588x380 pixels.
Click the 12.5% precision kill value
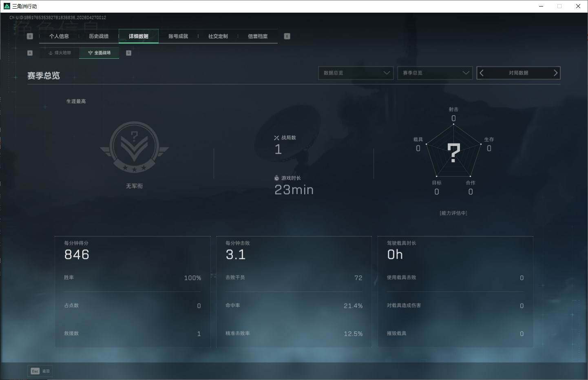[353, 334]
